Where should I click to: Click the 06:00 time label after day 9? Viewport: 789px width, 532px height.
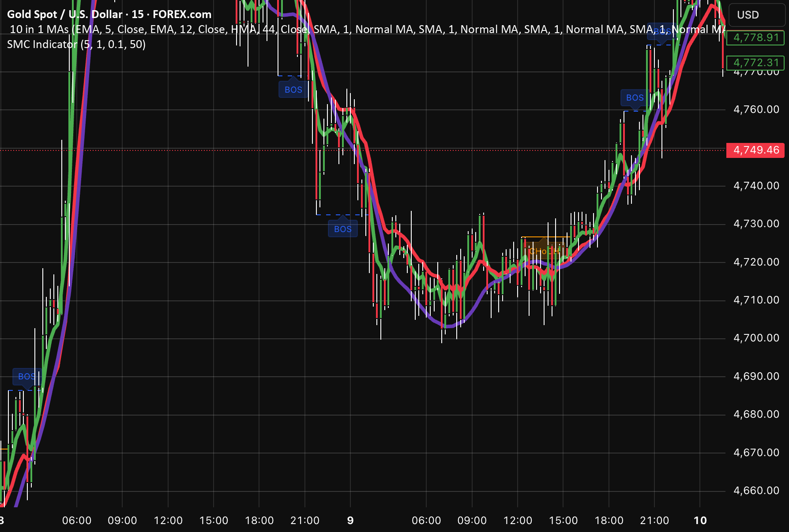[x=426, y=521]
